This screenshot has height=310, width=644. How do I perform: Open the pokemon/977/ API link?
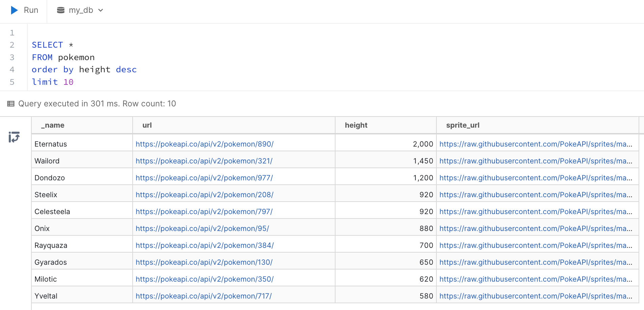[x=204, y=178]
